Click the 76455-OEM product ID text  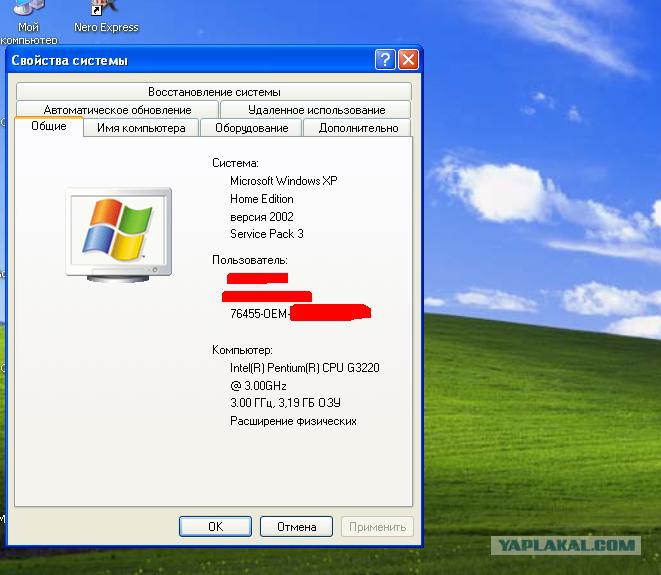[259, 314]
